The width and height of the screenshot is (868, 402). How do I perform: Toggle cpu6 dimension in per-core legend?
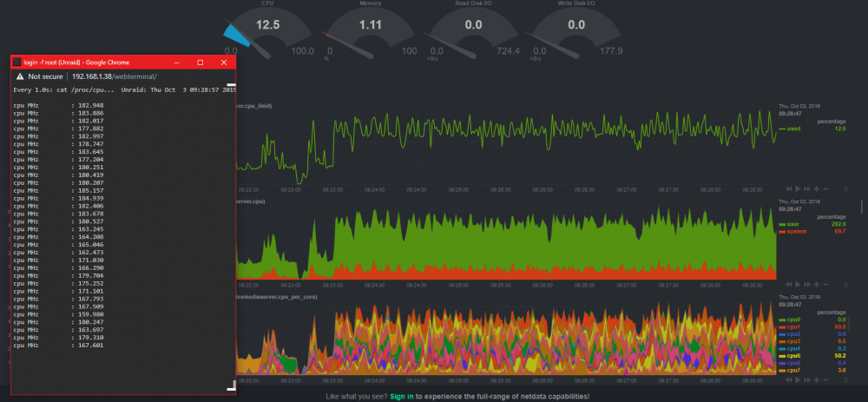[x=790, y=363]
